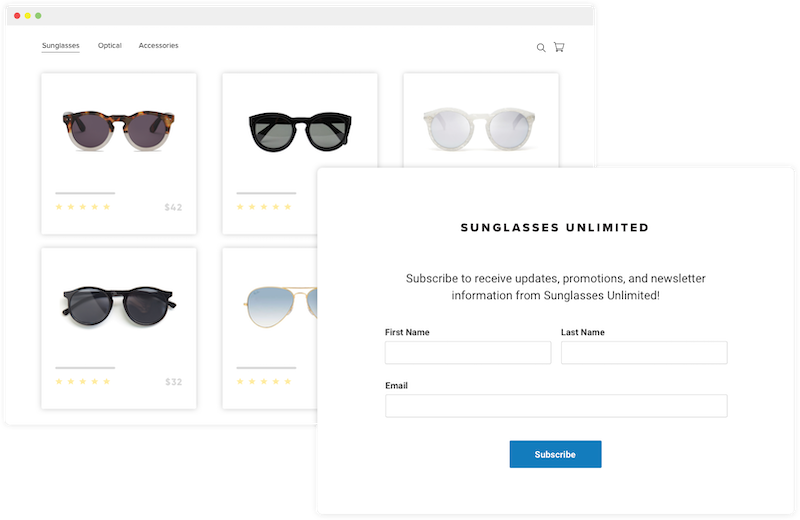The width and height of the screenshot is (800, 520).
Task: Select the white frosted round sunglasses
Action: [480, 129]
